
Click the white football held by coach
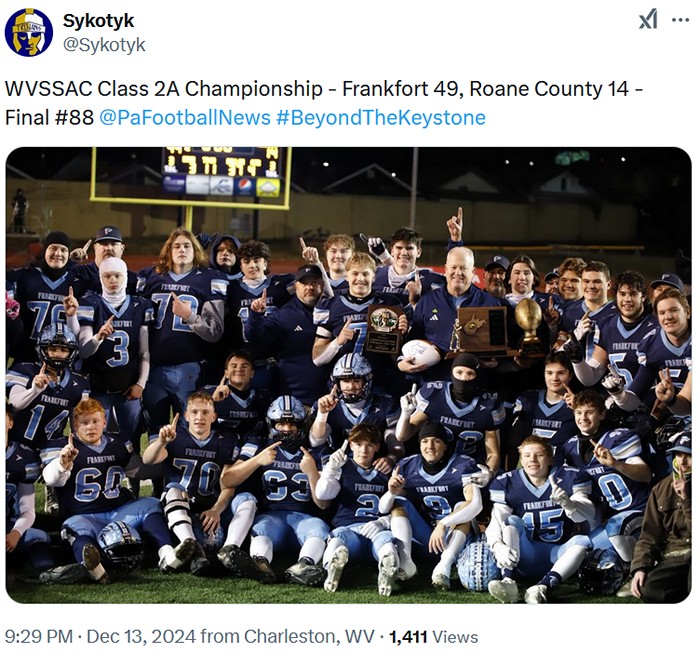pos(419,352)
